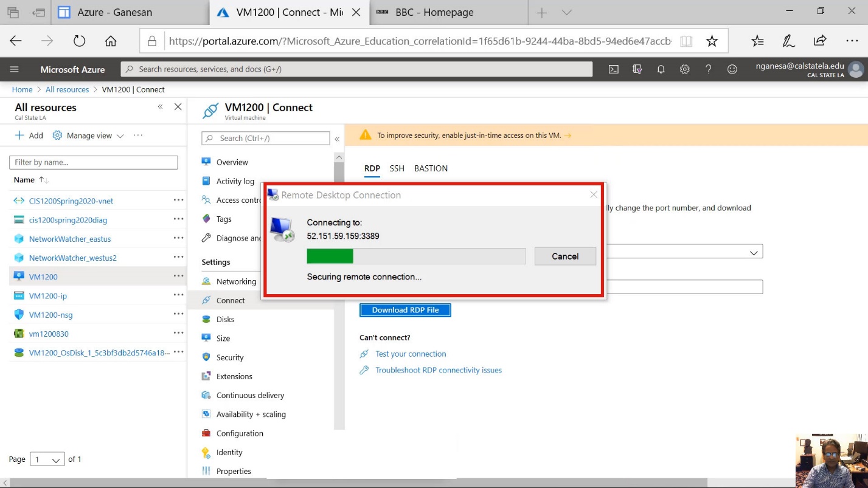Open Troubleshoot RDP connectivity issues link
Screen dimensions: 868x488
pos(438,370)
